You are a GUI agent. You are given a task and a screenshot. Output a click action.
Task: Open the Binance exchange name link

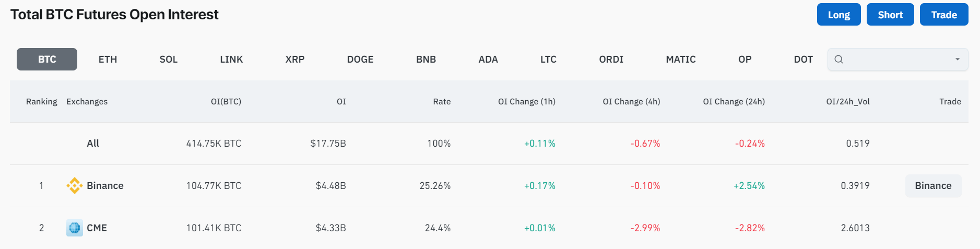click(x=105, y=186)
